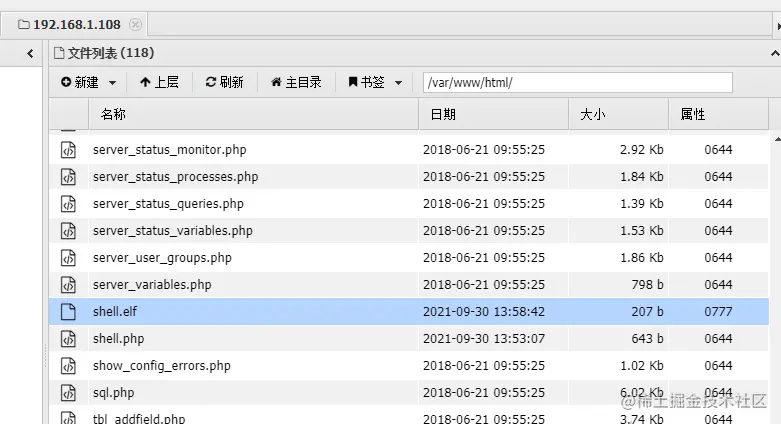Select file name shell.php
The height and width of the screenshot is (424, 781).
(x=118, y=339)
